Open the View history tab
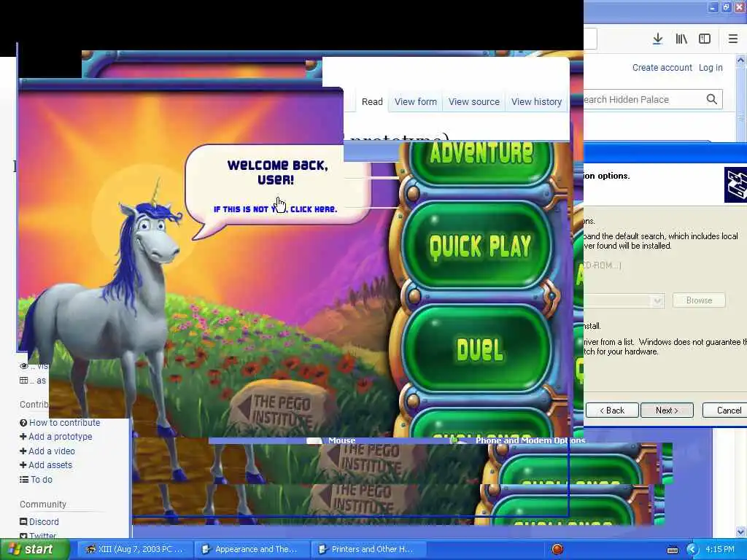Image resolution: width=747 pixels, height=560 pixels. pos(536,102)
